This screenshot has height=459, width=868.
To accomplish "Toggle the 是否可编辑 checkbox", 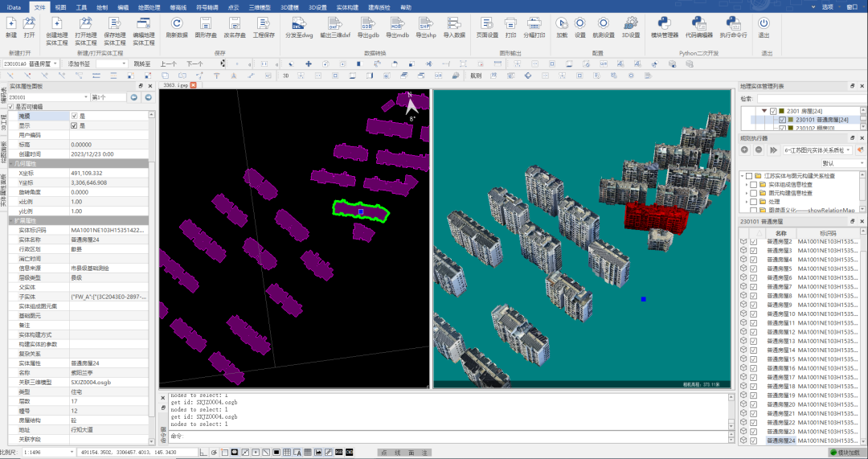I will coord(11,106).
